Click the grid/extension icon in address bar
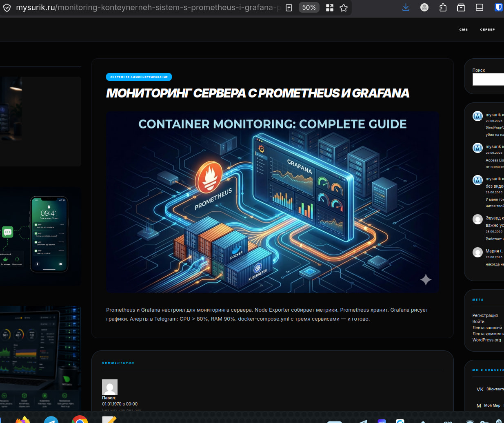The width and height of the screenshot is (504, 423). coord(330,8)
